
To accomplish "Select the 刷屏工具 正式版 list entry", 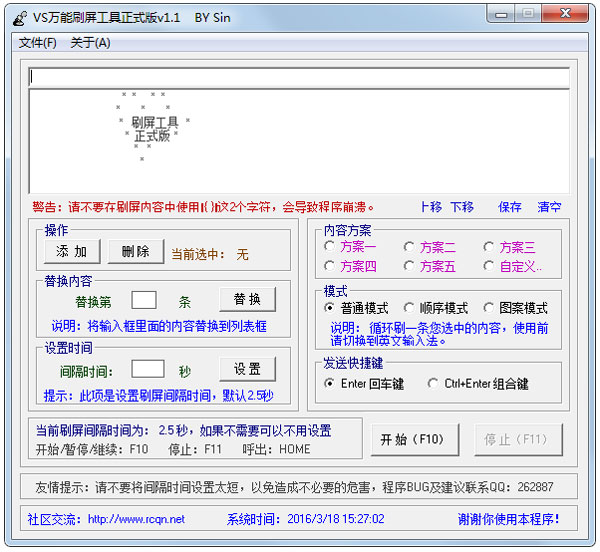I will point(153,127).
